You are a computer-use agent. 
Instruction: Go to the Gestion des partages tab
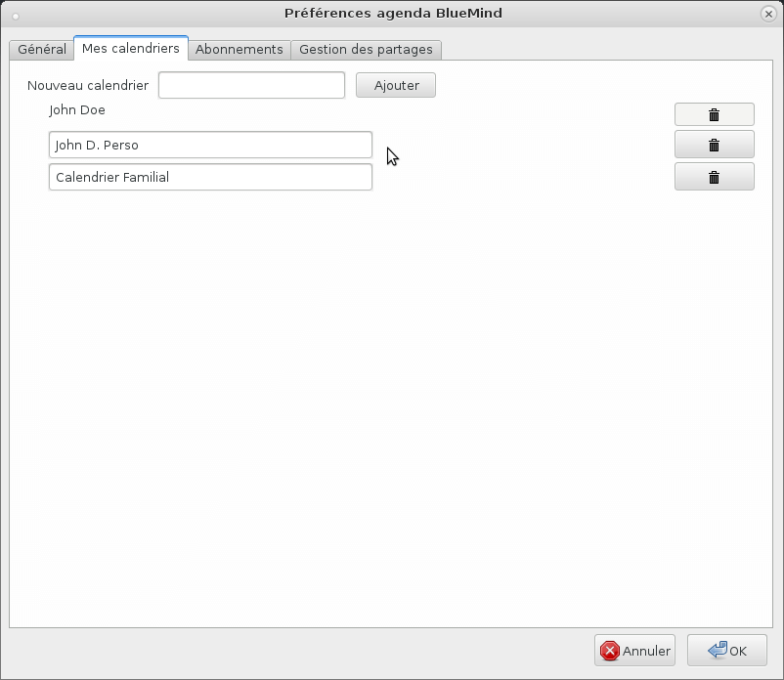point(366,49)
